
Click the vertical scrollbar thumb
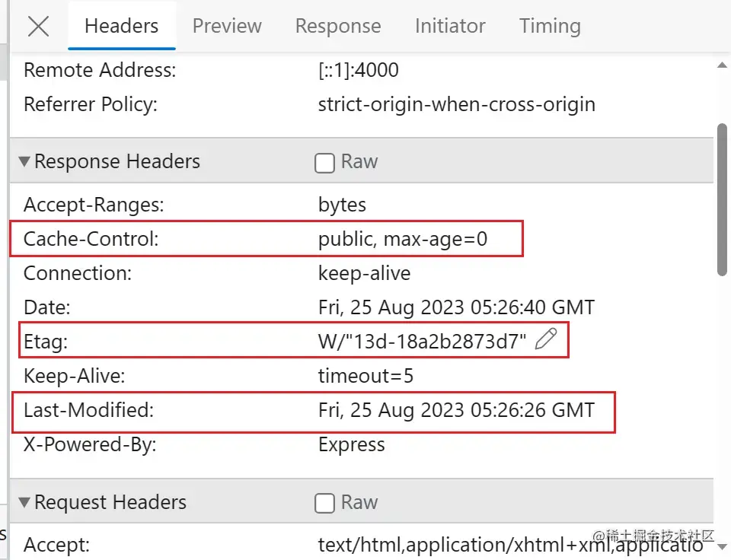pos(722,199)
